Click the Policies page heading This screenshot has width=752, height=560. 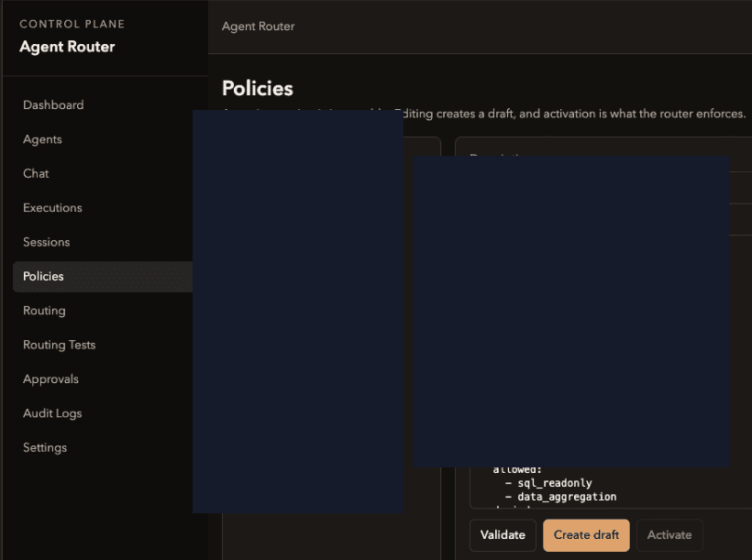(258, 89)
